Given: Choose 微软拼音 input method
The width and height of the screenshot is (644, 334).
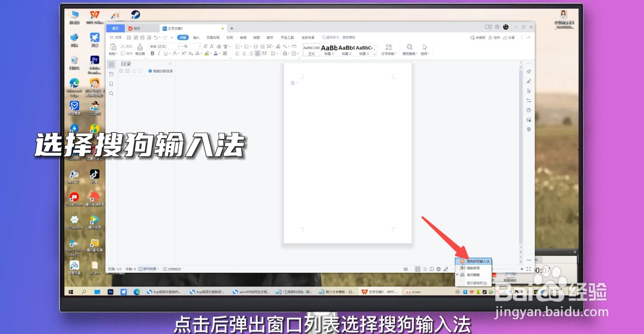Looking at the screenshot, I should (x=474, y=268).
